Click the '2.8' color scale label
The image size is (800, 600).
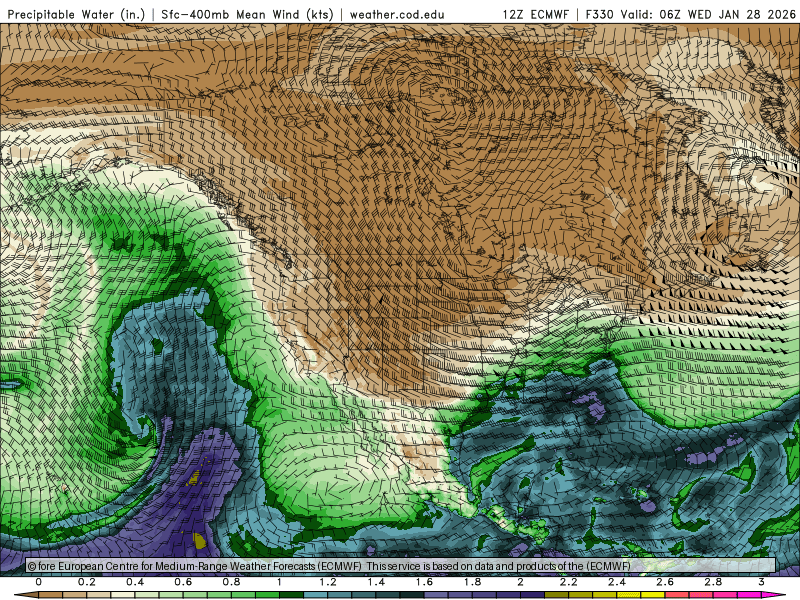click(713, 582)
